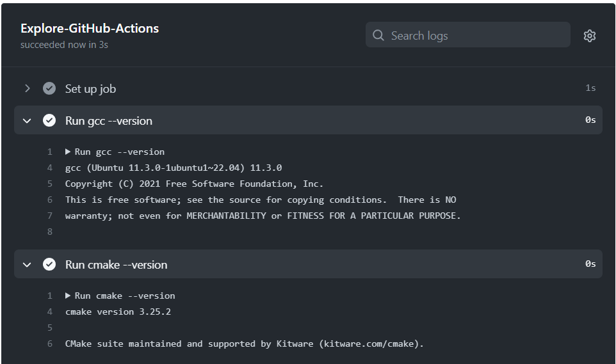The image size is (616, 364).
Task: Click the 0s duration of Run cmake --version
Action: pyautogui.click(x=590, y=264)
